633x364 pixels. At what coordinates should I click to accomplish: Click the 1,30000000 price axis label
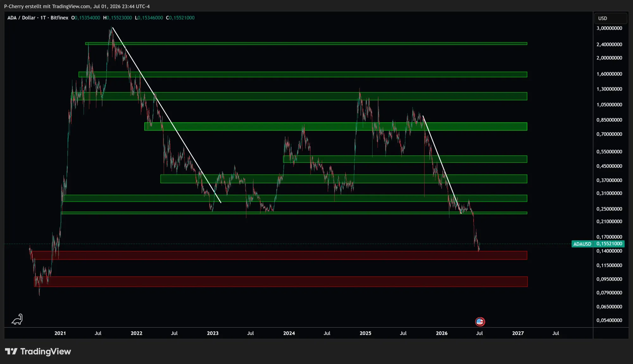(x=609, y=89)
